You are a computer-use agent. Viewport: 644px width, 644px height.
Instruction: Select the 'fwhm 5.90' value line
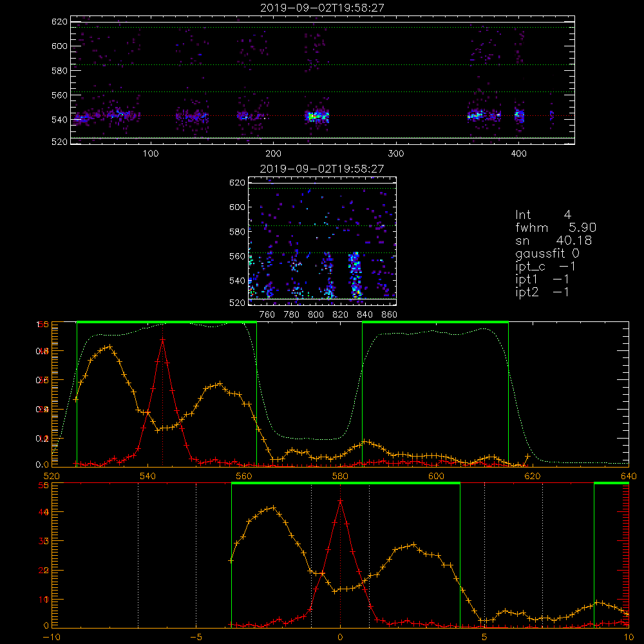(556, 227)
